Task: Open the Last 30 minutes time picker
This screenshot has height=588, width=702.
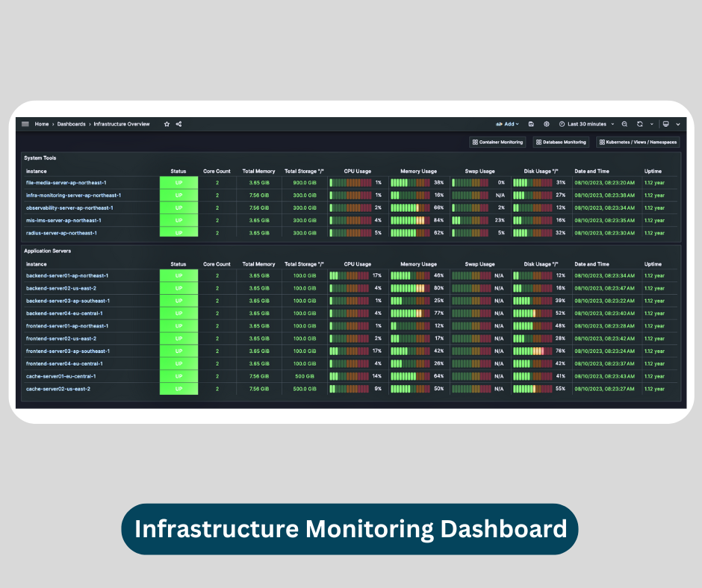Action: pos(588,124)
